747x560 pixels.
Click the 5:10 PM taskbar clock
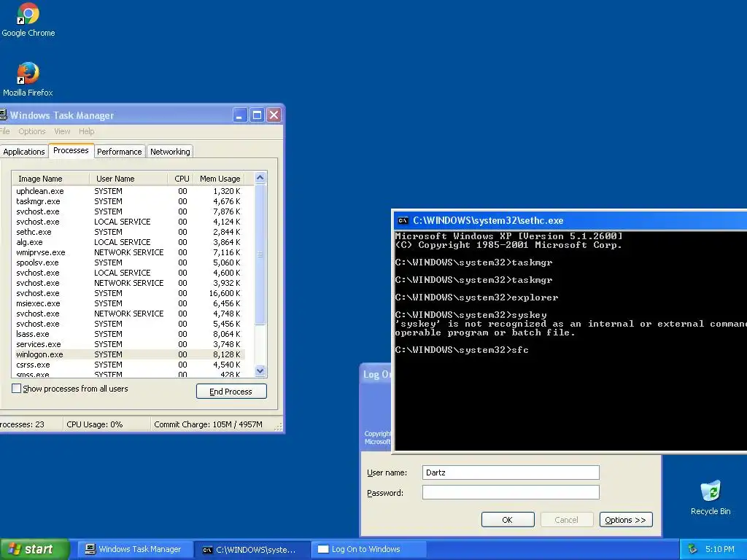coord(720,549)
